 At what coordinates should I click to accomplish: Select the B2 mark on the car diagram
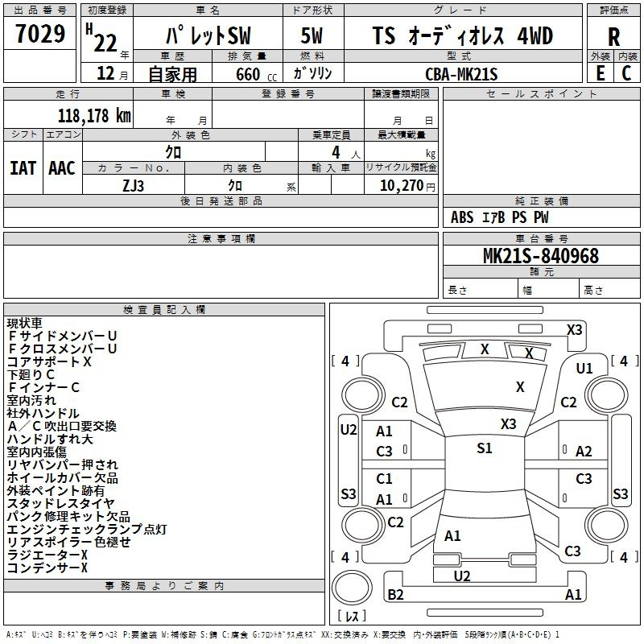(x=395, y=595)
